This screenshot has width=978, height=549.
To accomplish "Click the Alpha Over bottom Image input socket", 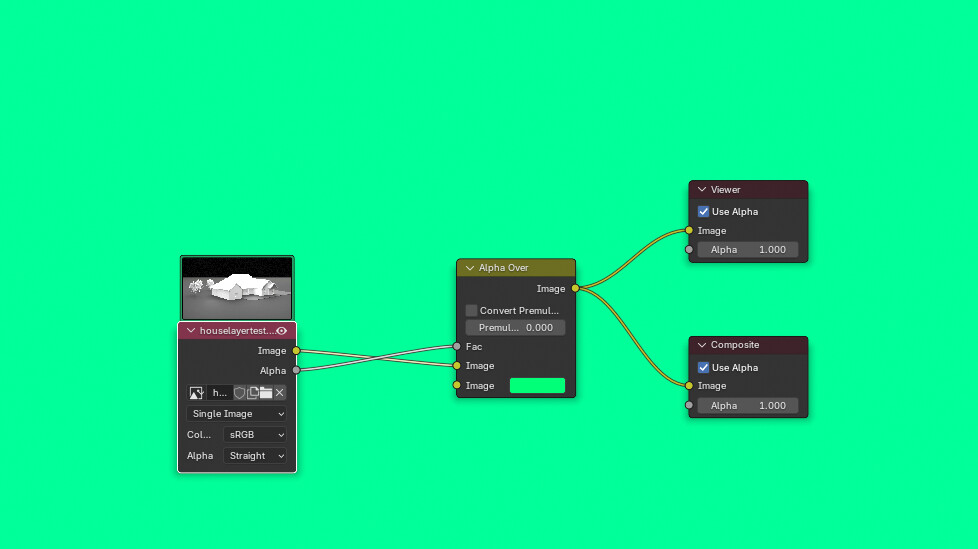I will click(457, 386).
